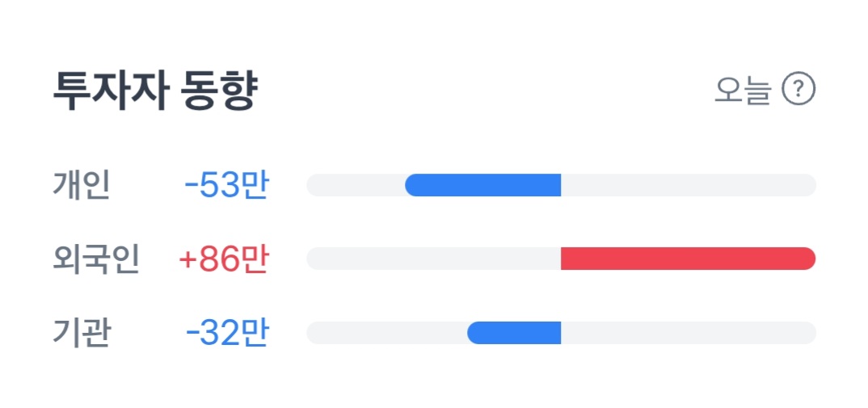Click the blue 개인 net-selling bar
868x408 pixels.
click(x=483, y=185)
